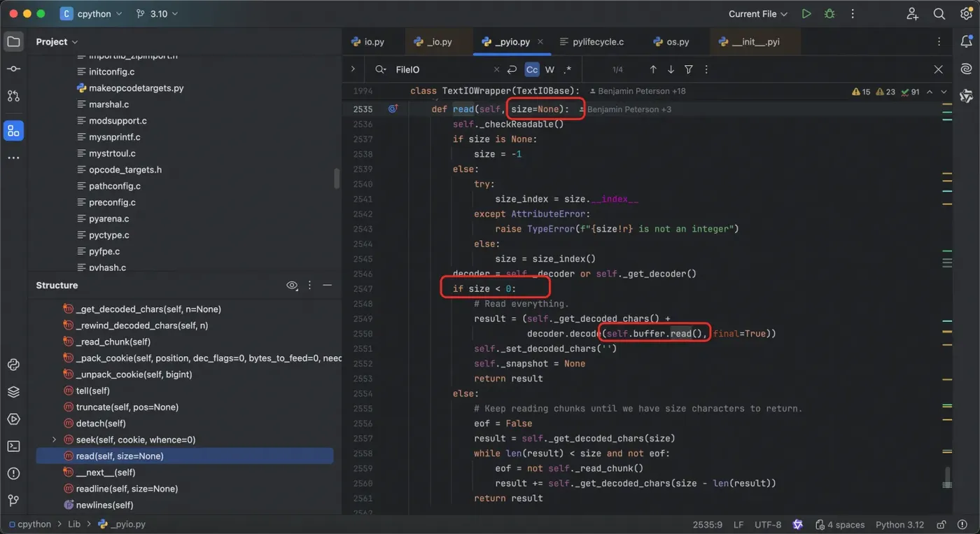Click the Python 3.12 interpreter widget
Screen dimensions: 980x534
tap(899, 525)
